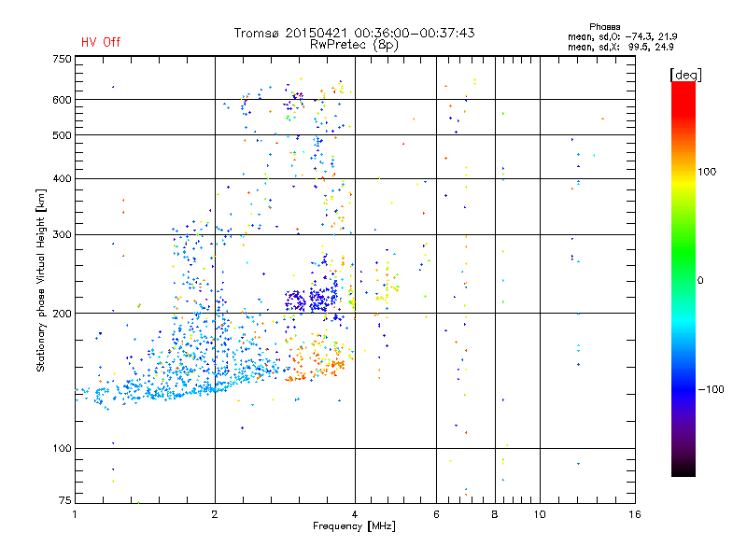Click the y-axis tick label '100'

pos(62,449)
